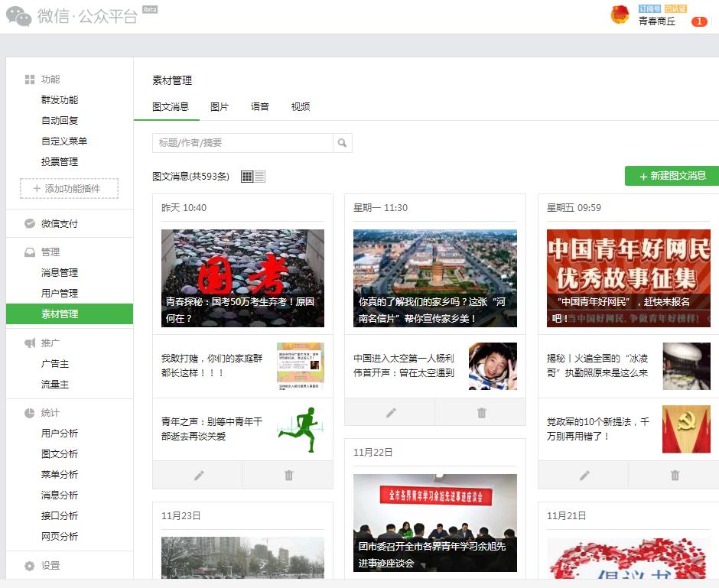Focus the 标题/作者/摘要 search field
The image size is (719, 588).
[242, 143]
